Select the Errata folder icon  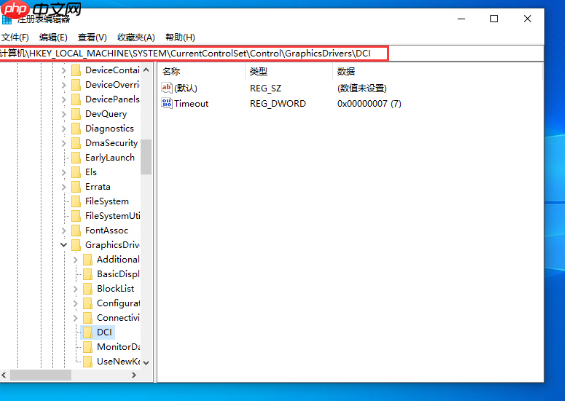click(x=76, y=187)
